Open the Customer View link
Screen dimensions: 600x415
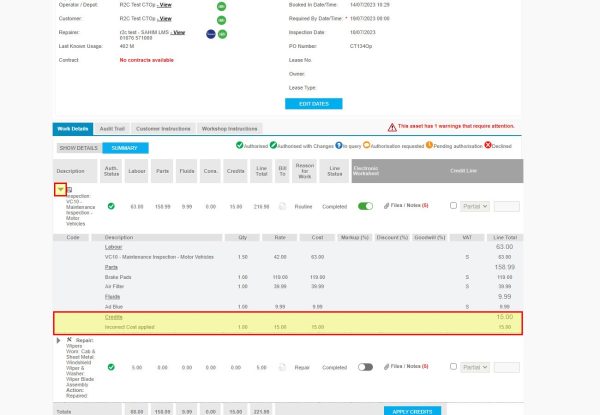point(164,19)
